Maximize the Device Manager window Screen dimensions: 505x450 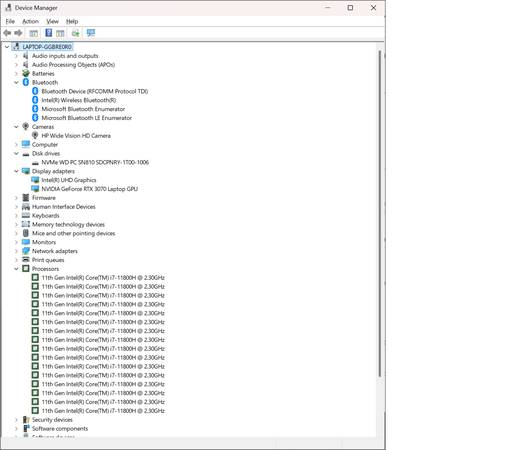tap(350, 8)
